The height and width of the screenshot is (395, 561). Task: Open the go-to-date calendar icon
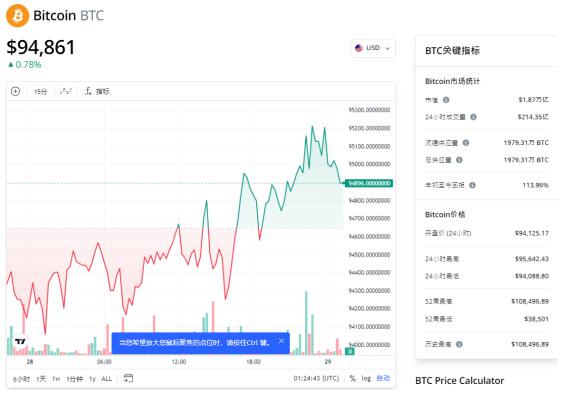(128, 378)
